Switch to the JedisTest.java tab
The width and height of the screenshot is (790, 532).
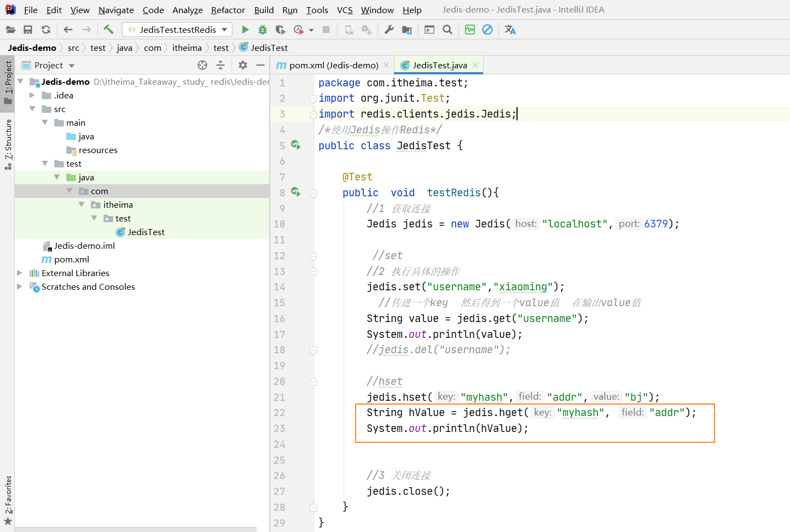tap(439, 65)
